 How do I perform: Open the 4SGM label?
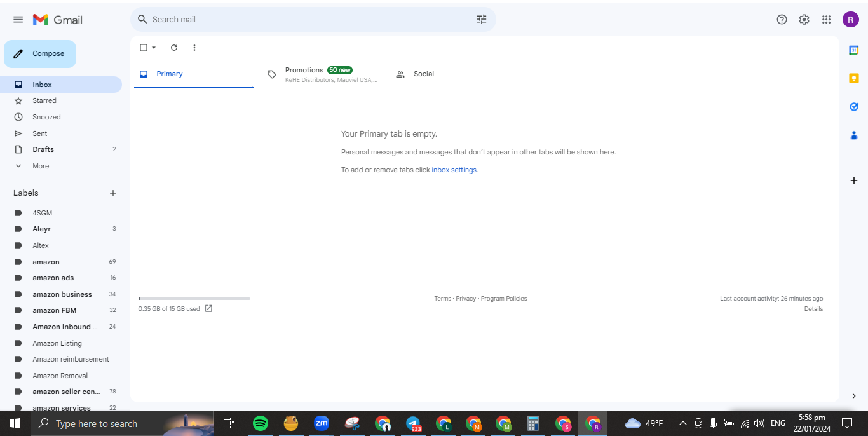pyautogui.click(x=61, y=213)
